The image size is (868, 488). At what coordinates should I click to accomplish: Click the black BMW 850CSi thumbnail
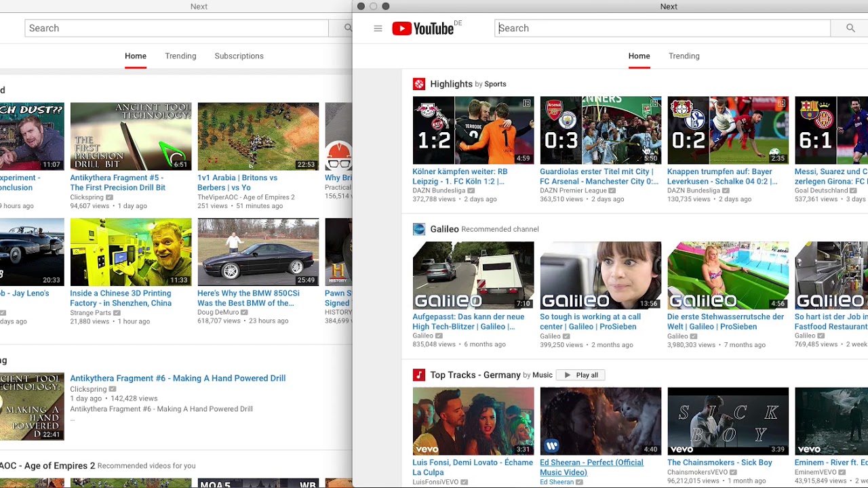click(258, 252)
